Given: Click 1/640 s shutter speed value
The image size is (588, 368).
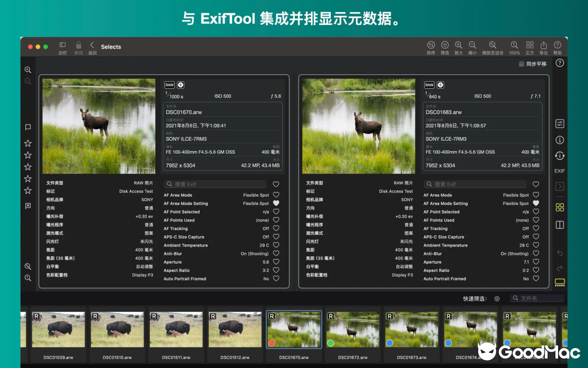Looking at the screenshot, I should coord(433,95).
